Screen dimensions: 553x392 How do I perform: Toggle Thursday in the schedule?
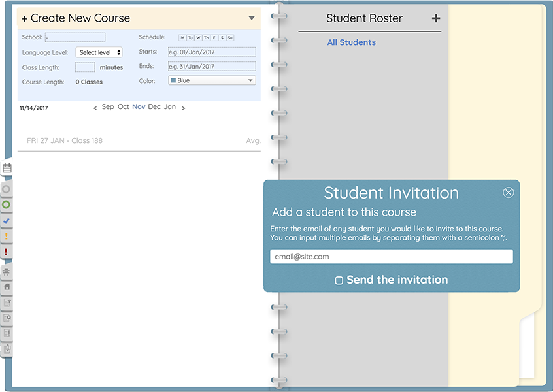(207, 38)
